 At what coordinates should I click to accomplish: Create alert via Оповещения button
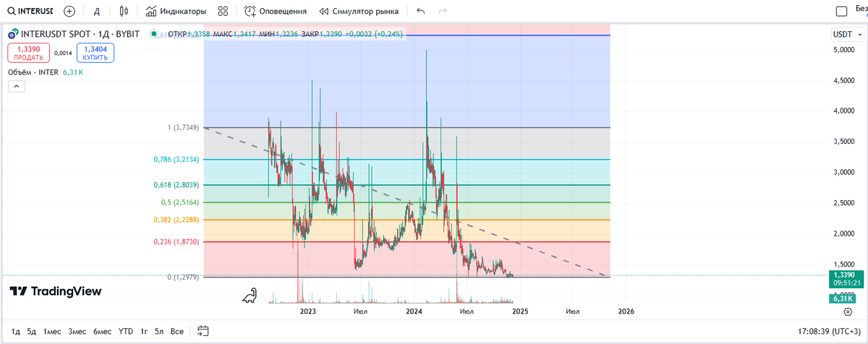click(276, 12)
